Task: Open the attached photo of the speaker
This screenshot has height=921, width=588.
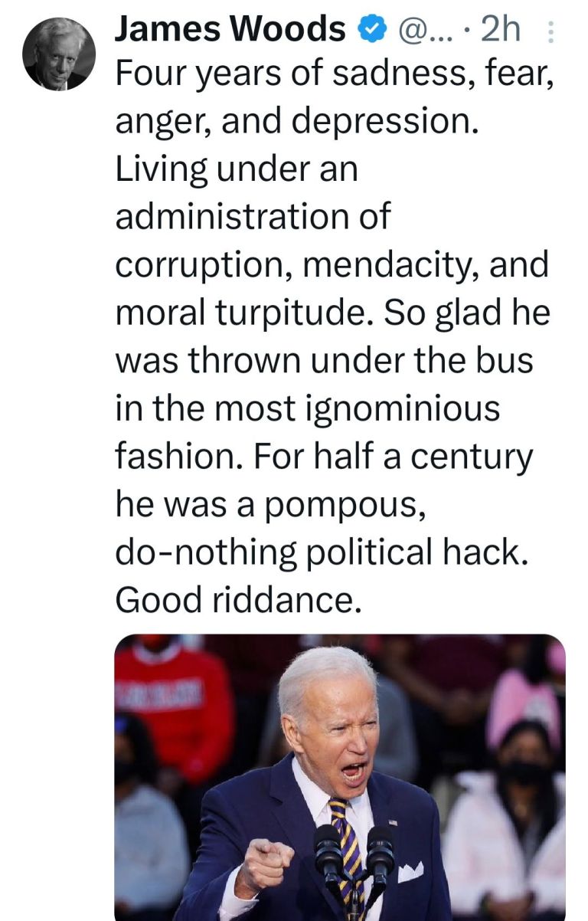Action: point(340,777)
